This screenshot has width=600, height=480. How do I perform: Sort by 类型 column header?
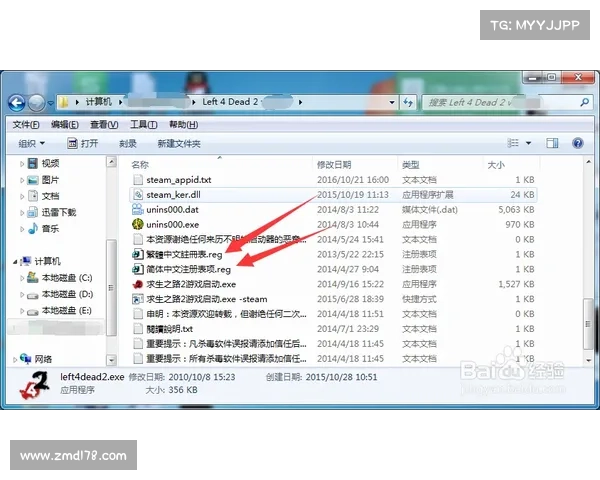point(411,165)
